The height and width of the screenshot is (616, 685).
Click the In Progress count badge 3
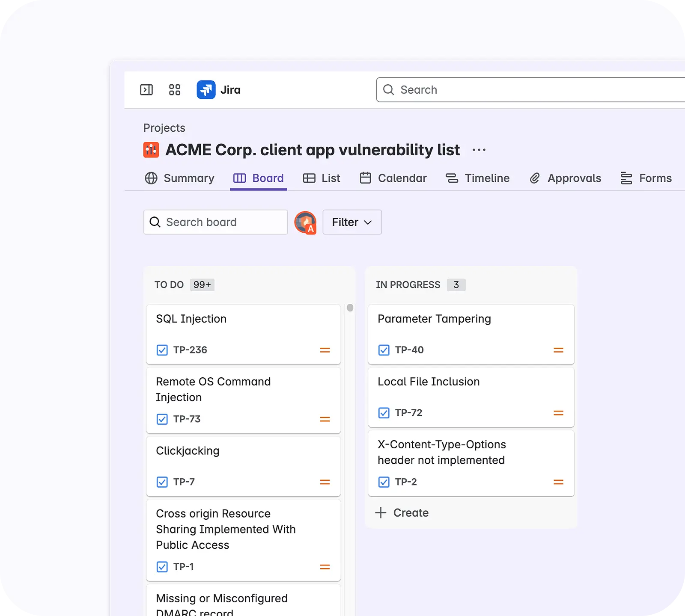[x=456, y=285]
